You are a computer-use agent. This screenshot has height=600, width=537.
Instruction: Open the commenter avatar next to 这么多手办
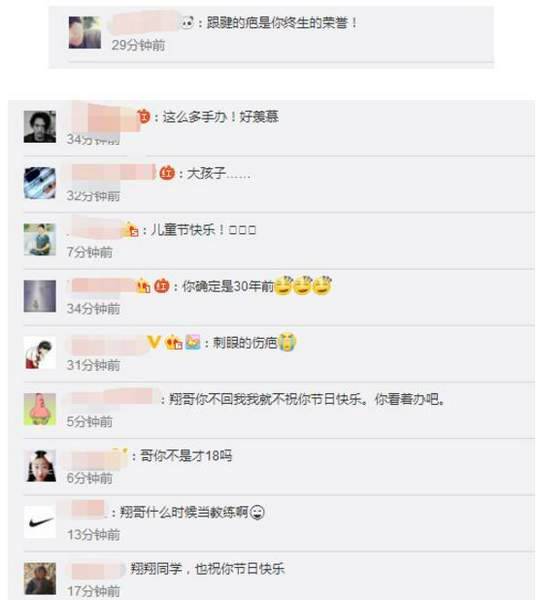[40, 127]
